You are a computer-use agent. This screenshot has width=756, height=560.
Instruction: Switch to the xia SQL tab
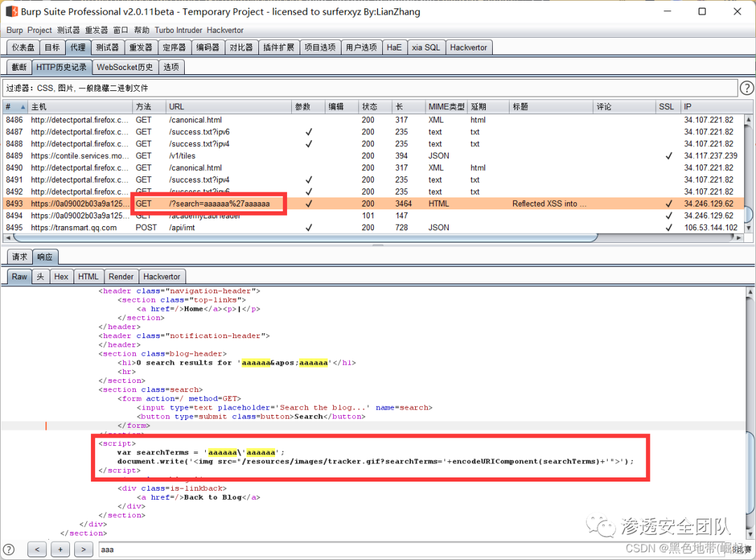click(x=426, y=48)
